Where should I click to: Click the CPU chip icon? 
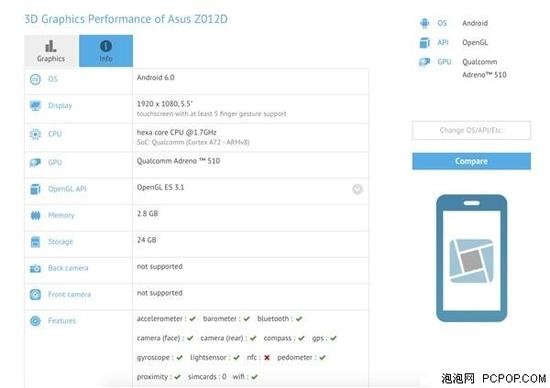pos(35,134)
